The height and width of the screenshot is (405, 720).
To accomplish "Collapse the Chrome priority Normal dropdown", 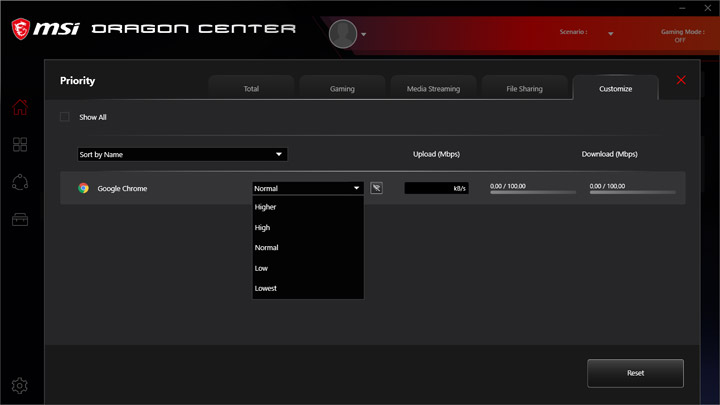I will (x=308, y=188).
